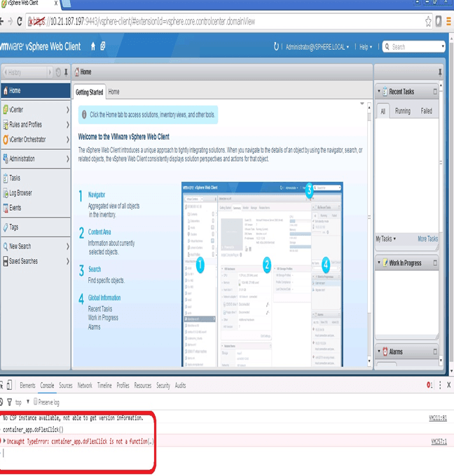Open the console context 'top' dropdown
The height and width of the screenshot is (476, 454).
click(22, 402)
